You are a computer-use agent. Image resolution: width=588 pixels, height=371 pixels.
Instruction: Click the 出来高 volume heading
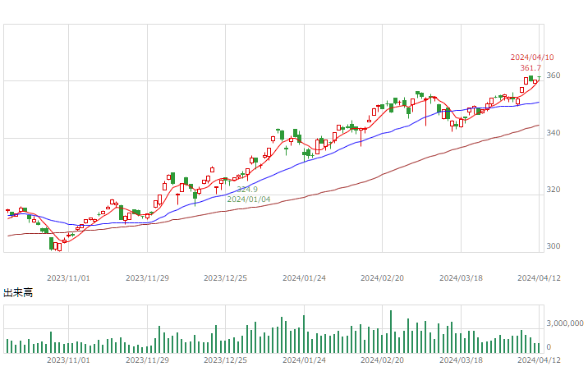[x=18, y=293]
